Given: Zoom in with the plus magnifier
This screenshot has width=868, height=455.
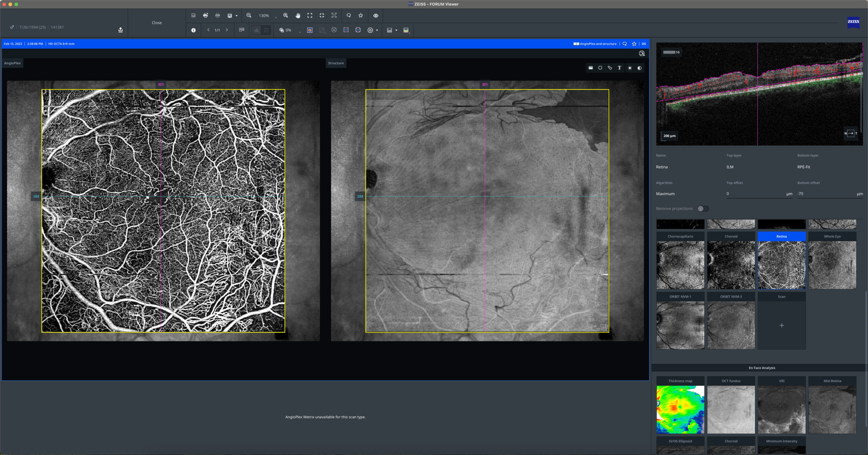Looking at the screenshot, I should (285, 16).
